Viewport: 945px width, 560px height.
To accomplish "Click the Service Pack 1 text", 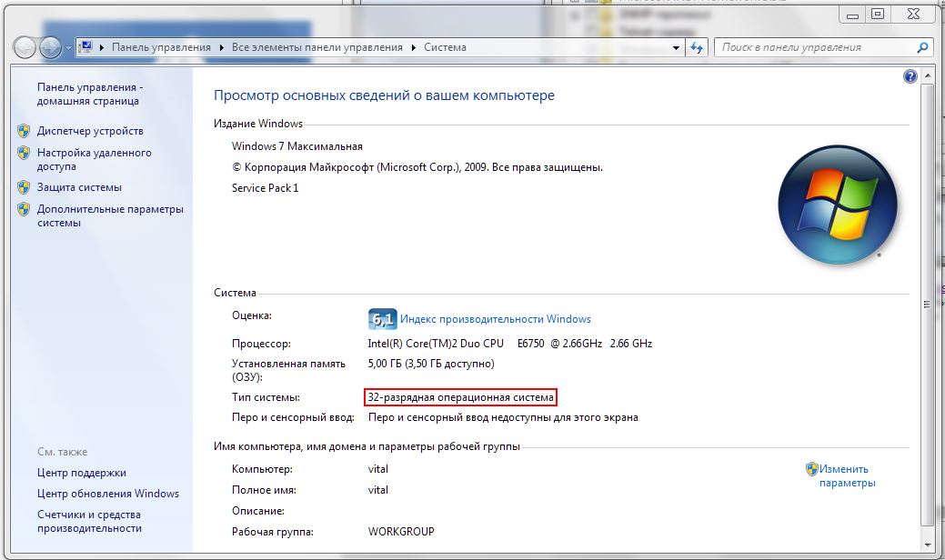I will [x=266, y=188].
